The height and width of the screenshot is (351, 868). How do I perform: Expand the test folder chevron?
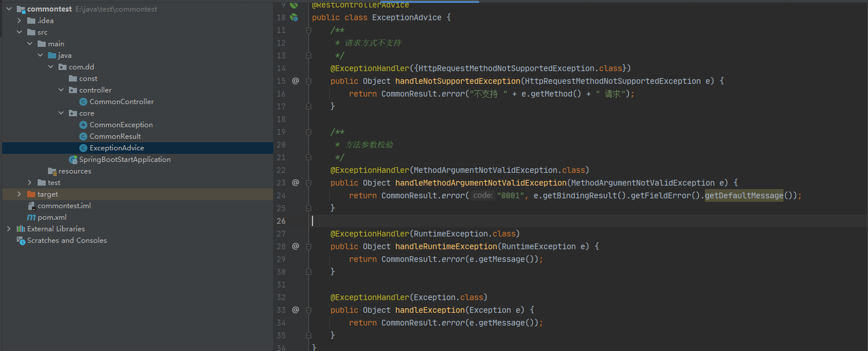tap(30, 183)
